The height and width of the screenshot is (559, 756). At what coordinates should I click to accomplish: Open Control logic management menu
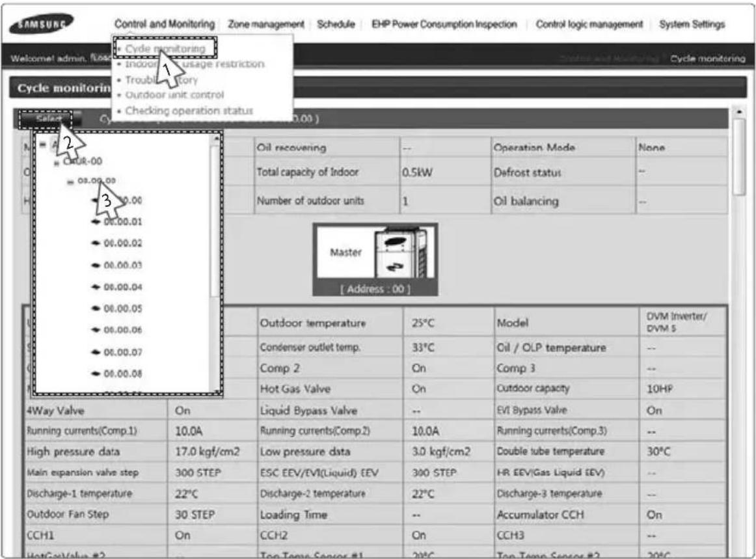coord(589,24)
